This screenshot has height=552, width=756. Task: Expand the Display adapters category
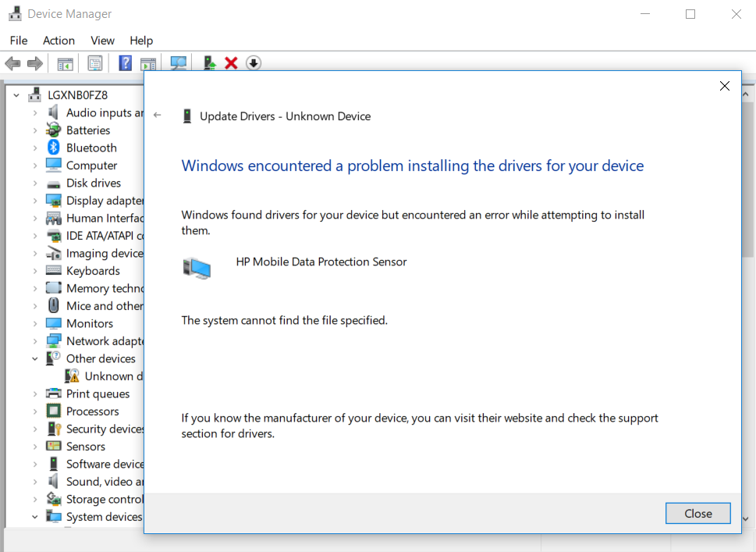pyautogui.click(x=34, y=200)
